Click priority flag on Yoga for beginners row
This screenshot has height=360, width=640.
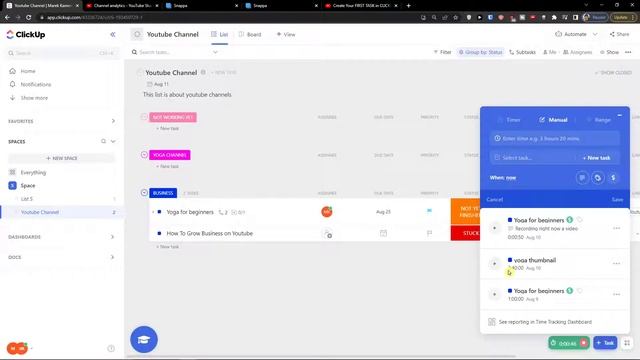coord(429,211)
